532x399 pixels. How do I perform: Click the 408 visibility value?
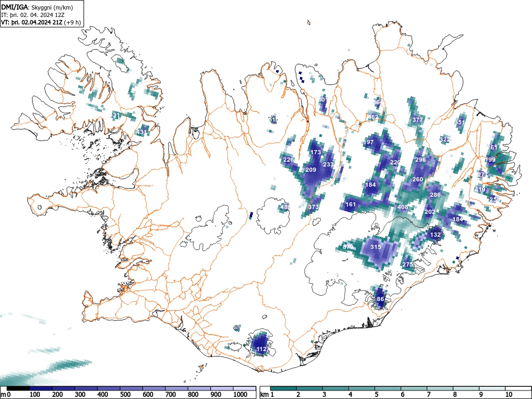coord(403,207)
